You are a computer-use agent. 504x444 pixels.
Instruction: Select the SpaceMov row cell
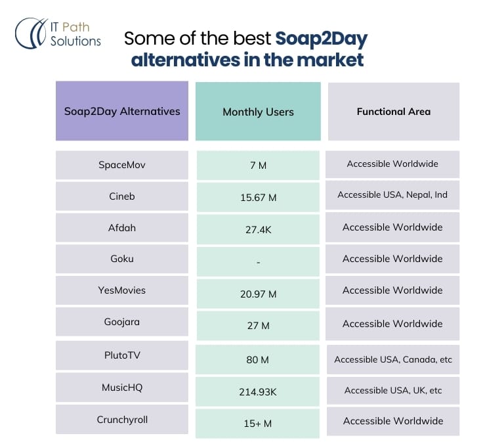(122, 165)
